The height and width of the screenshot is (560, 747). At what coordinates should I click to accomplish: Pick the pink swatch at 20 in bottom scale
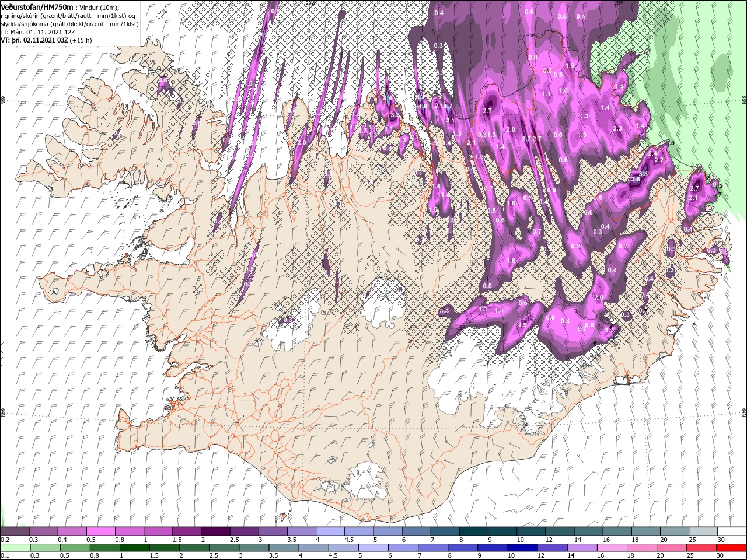671,548
